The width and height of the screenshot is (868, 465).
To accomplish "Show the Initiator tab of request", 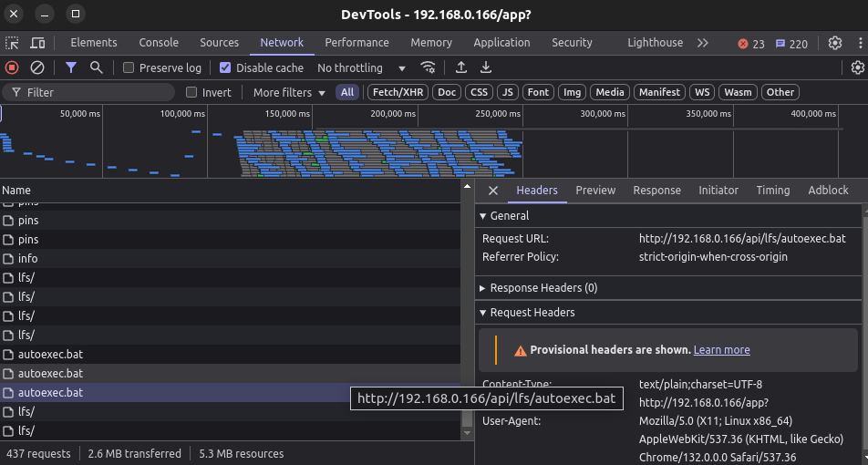I will click(x=718, y=191).
